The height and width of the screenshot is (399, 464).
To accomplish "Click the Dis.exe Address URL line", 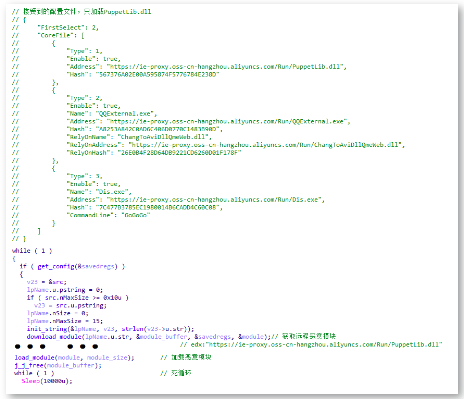I will 195,200.
